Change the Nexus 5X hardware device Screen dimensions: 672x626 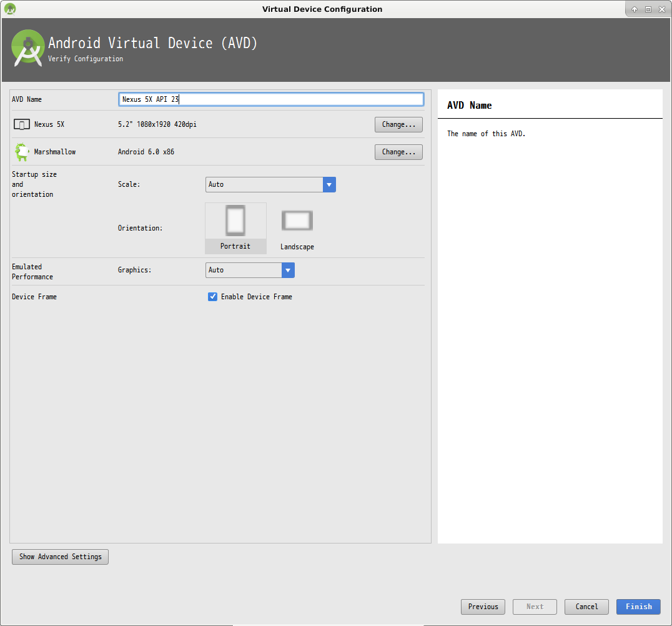click(398, 125)
